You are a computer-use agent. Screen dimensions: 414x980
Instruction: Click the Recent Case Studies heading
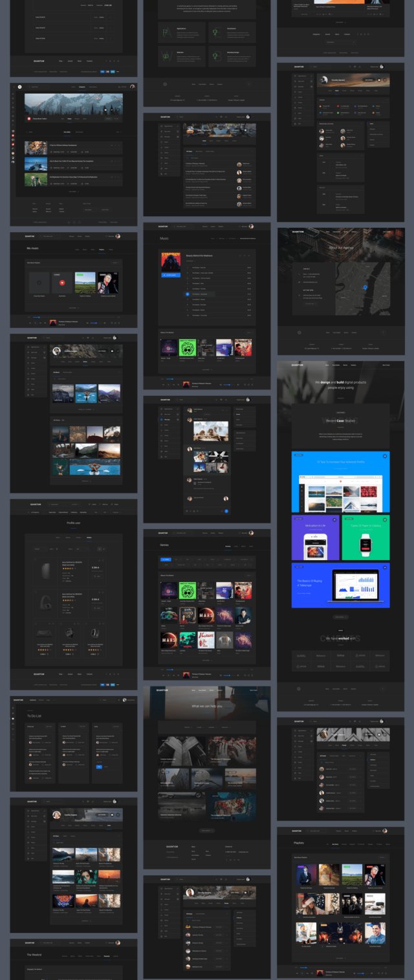(x=341, y=420)
